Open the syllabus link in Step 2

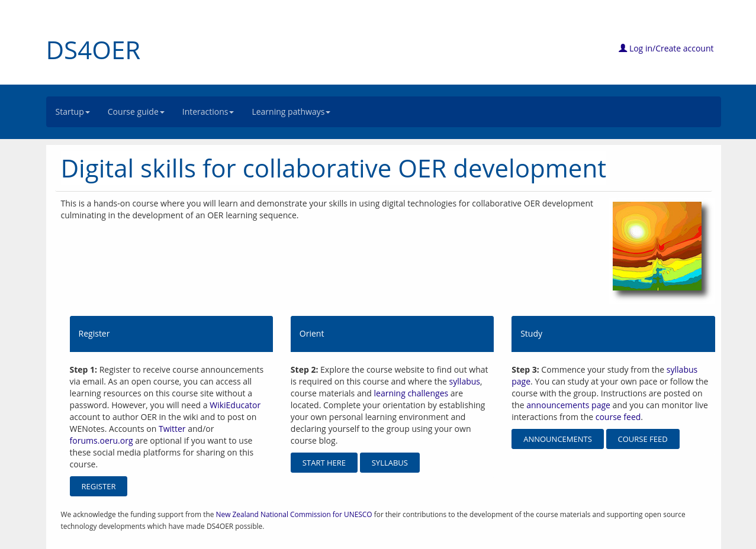[x=464, y=382]
